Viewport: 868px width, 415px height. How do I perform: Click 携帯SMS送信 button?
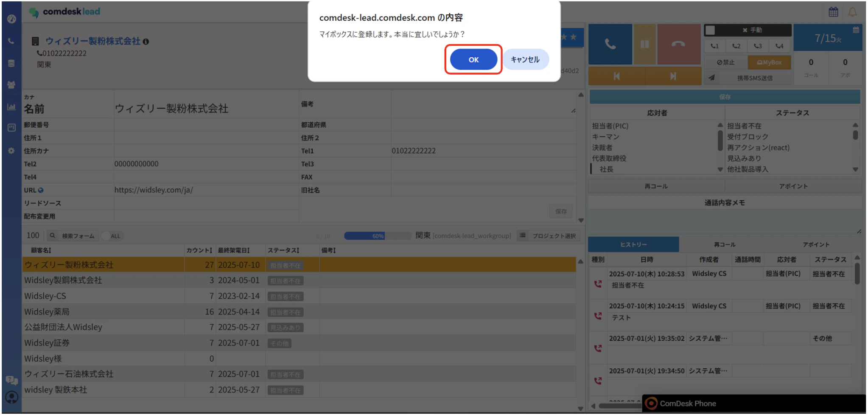[755, 78]
